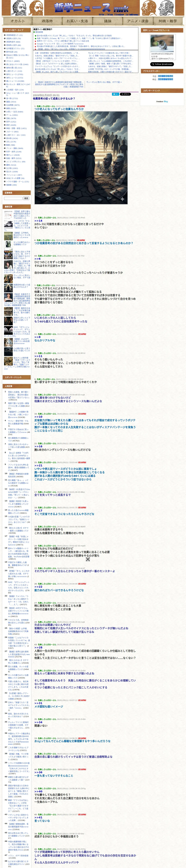The image size is (186, 868).
Task: Open popular post ranked 21 NIKE「ダウンジャケットって
Action: tap(19, 587)
